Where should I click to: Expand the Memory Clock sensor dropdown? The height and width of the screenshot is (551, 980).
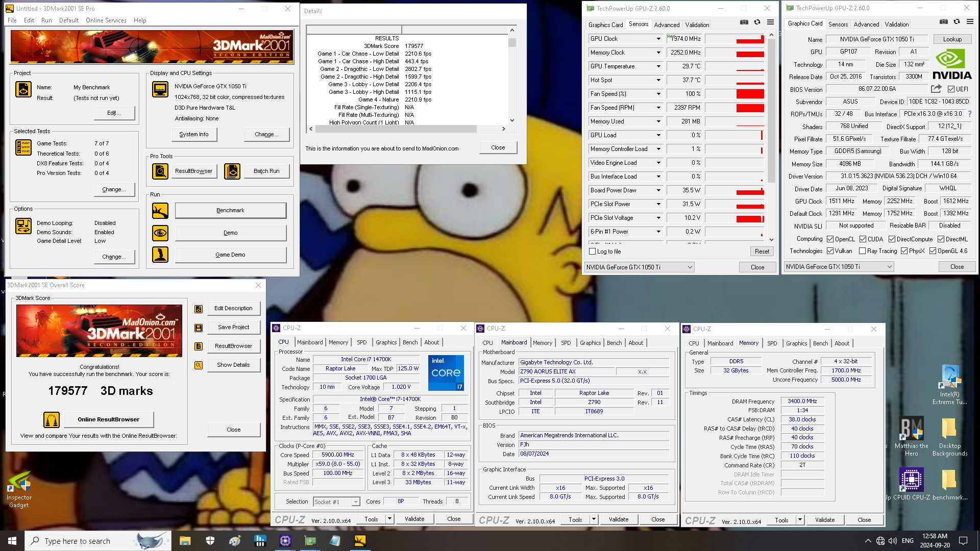point(658,53)
